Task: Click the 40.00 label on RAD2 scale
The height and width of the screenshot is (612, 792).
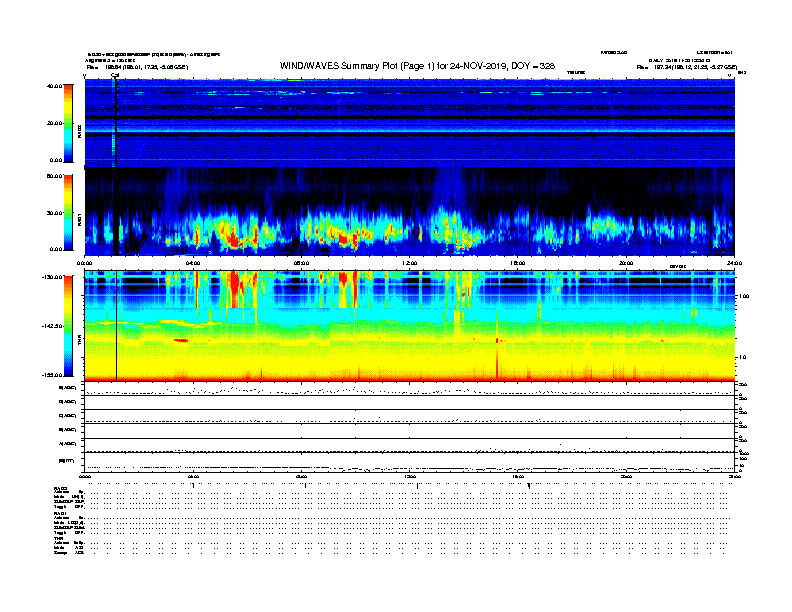Action: [55, 86]
